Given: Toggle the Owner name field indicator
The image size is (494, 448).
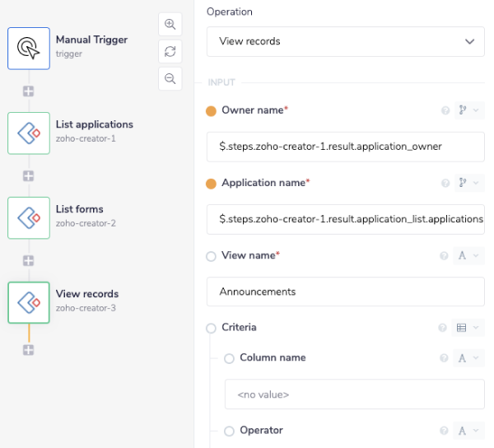Looking at the screenshot, I should tap(211, 111).
